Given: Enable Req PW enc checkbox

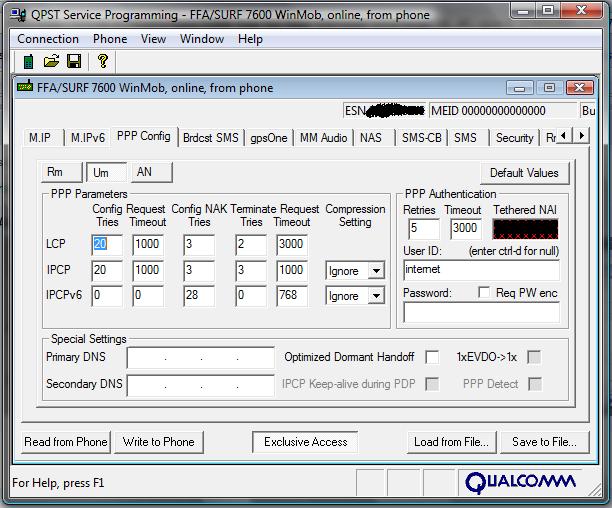Looking at the screenshot, I should (x=484, y=292).
